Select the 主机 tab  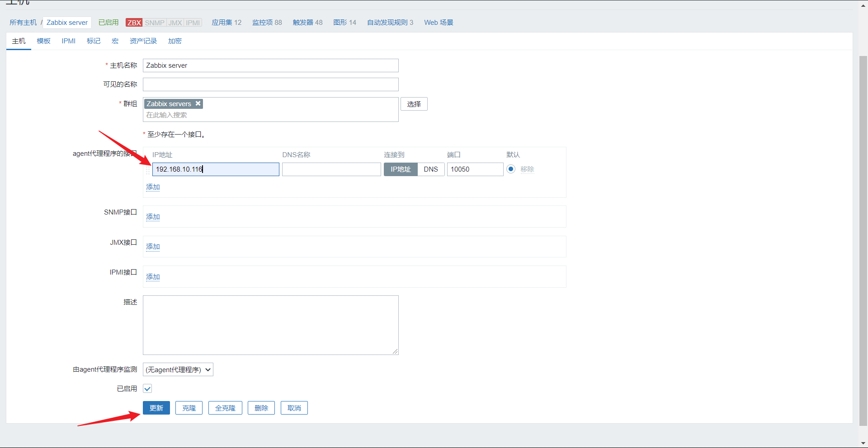(x=19, y=41)
